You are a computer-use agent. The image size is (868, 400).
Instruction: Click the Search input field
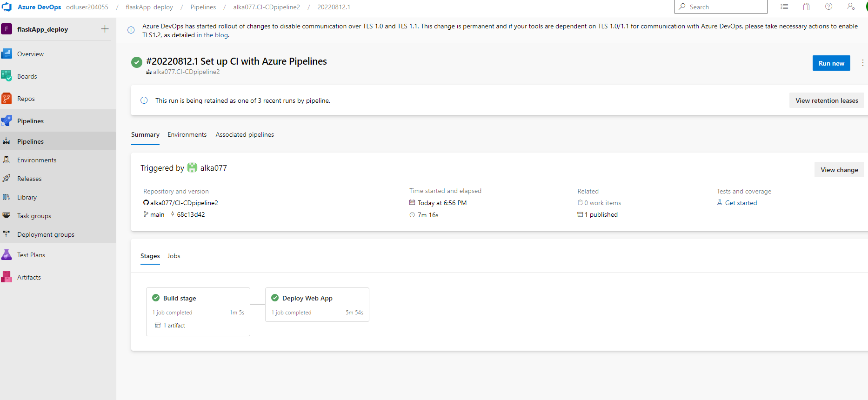click(721, 7)
